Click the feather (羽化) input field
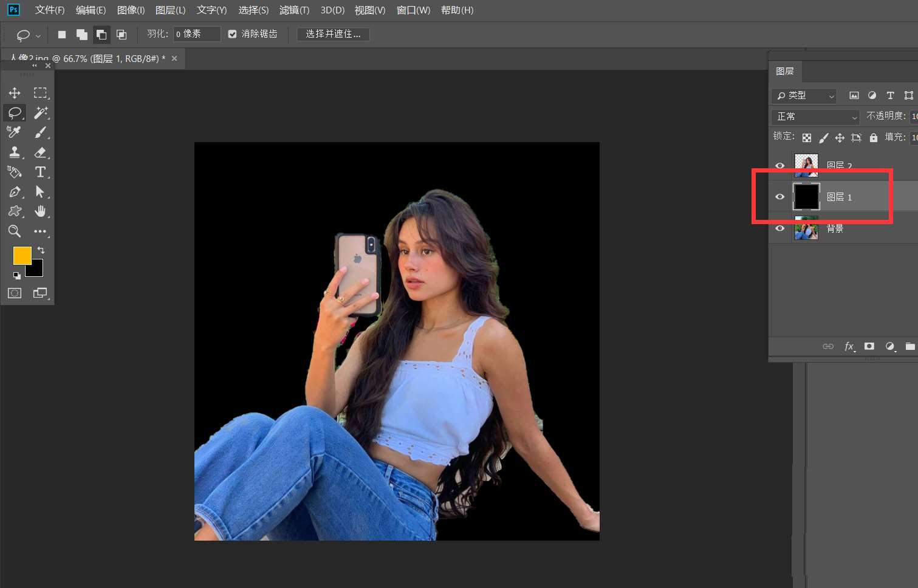This screenshot has height=588, width=918. tap(196, 34)
